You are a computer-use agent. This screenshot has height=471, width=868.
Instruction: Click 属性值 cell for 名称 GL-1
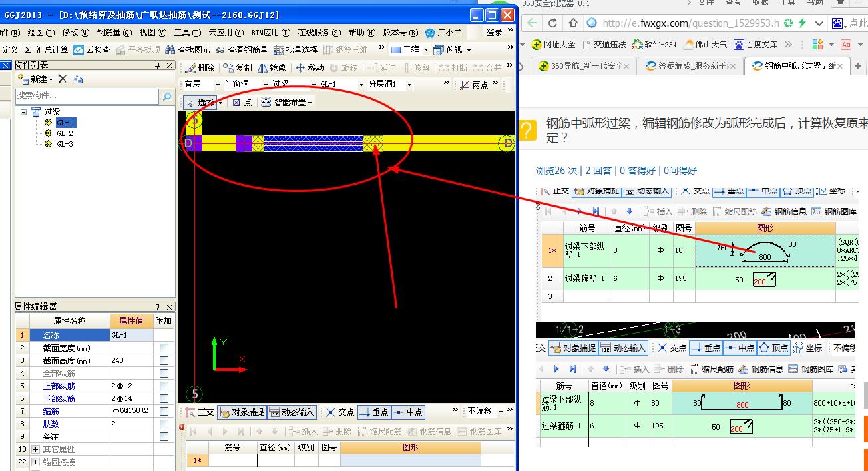click(x=132, y=336)
